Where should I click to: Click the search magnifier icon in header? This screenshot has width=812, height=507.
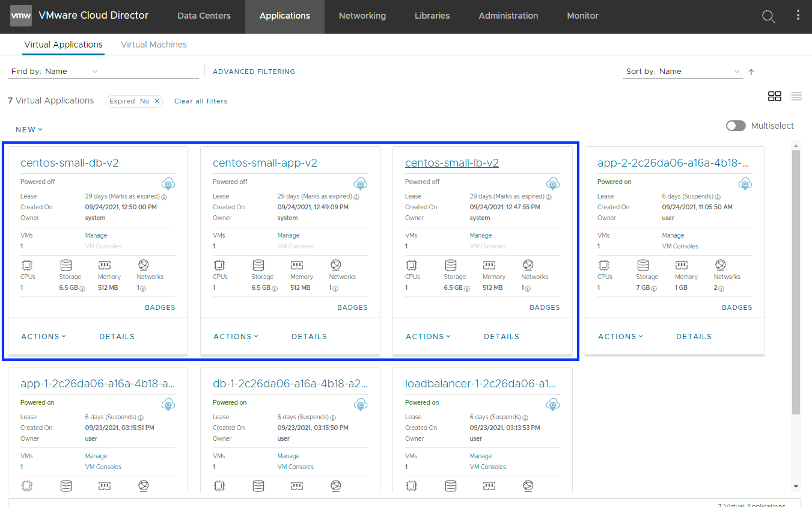click(768, 17)
